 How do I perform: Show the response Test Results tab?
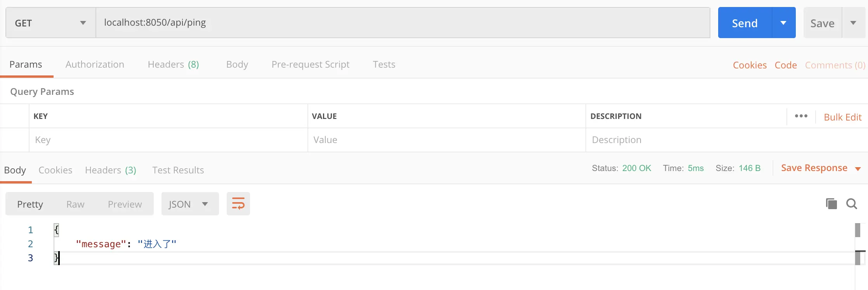178,170
